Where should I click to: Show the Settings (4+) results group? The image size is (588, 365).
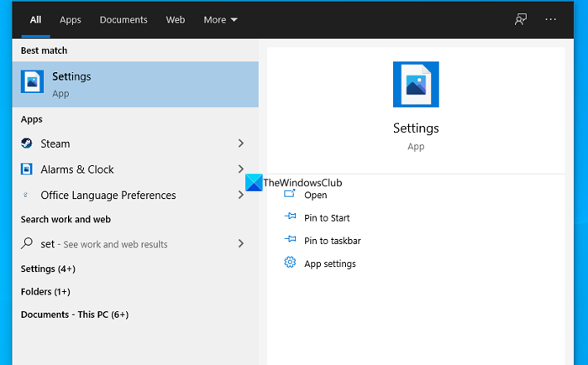48,269
